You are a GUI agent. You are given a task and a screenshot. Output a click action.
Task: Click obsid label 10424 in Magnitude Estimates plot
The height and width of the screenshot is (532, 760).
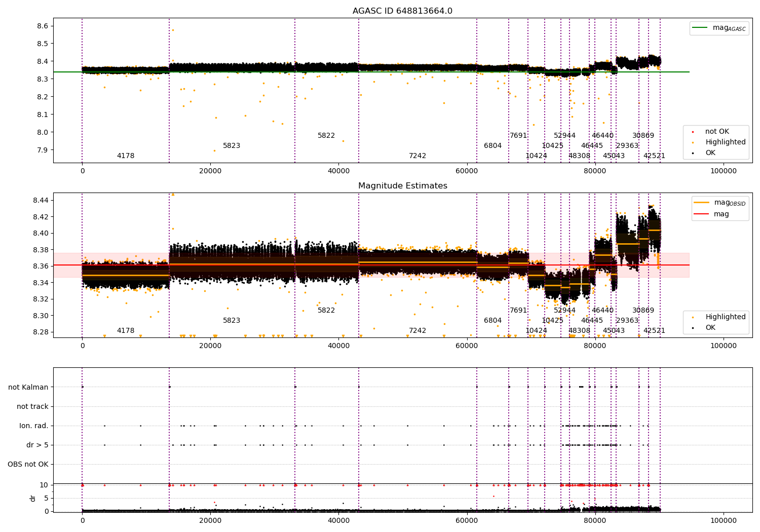pos(536,331)
